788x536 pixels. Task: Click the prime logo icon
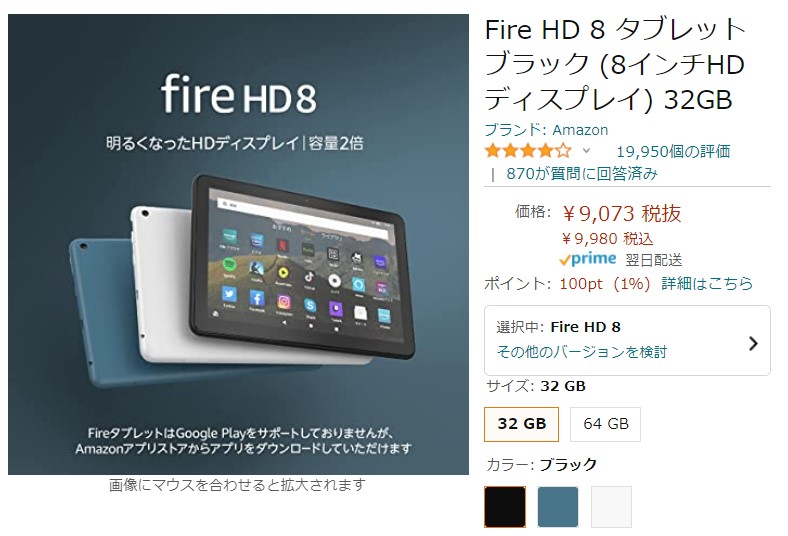pyautogui.click(x=587, y=259)
